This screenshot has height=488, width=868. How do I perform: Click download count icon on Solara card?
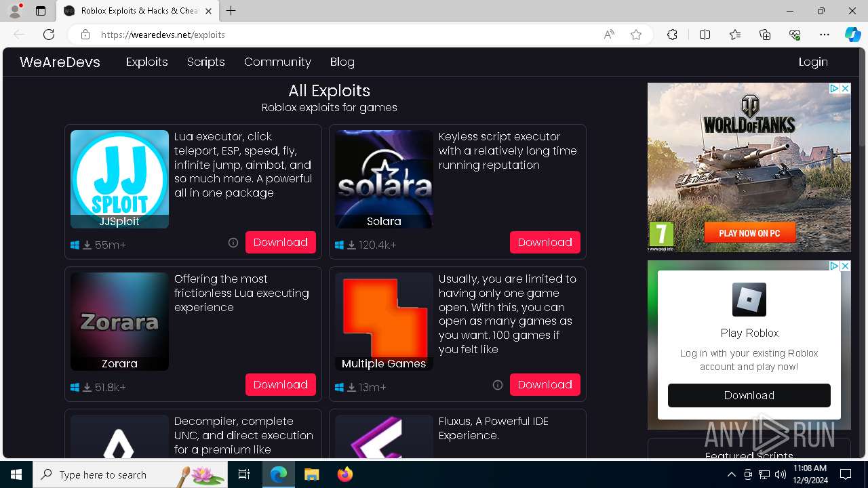click(x=351, y=245)
